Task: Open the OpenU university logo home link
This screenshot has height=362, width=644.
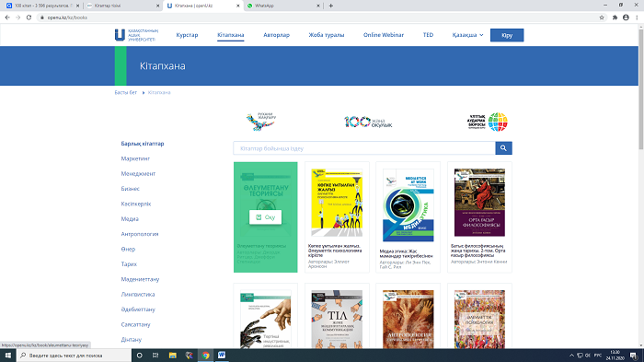Action: (x=136, y=35)
